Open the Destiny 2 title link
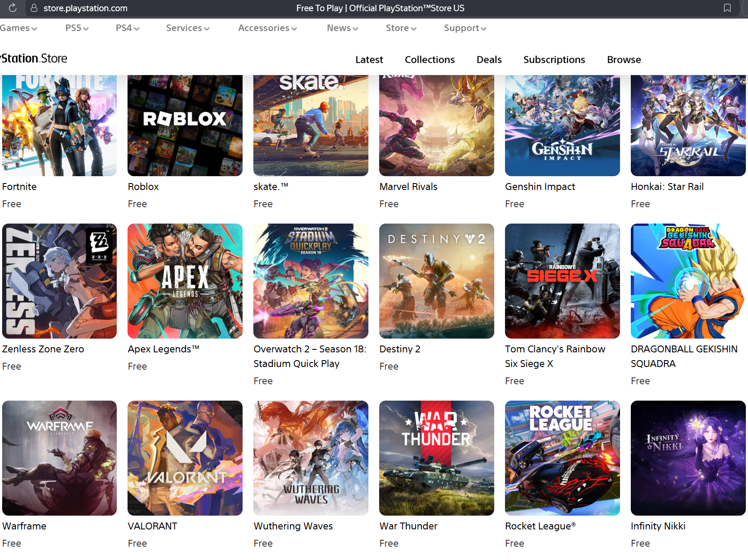 click(400, 349)
